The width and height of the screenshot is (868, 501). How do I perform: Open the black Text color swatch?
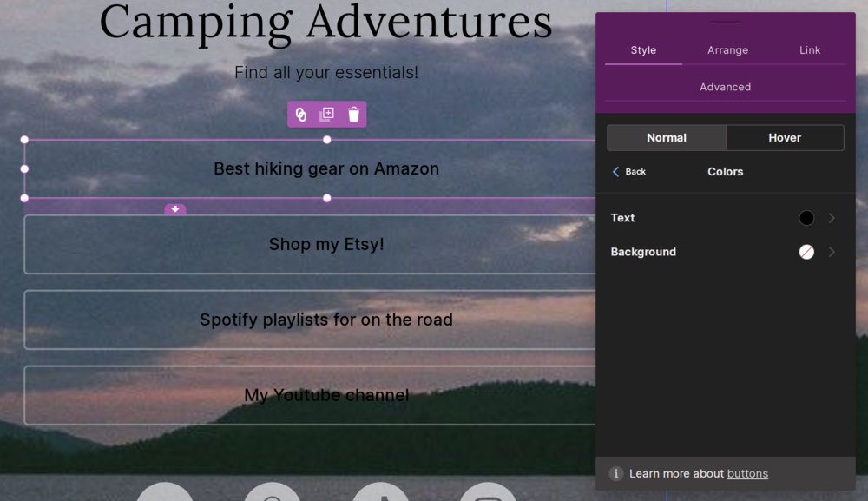(x=806, y=218)
